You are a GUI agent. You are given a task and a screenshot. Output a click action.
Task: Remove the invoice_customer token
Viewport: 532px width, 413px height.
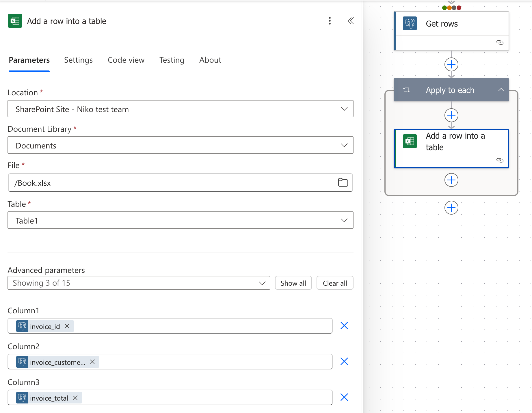click(x=92, y=362)
